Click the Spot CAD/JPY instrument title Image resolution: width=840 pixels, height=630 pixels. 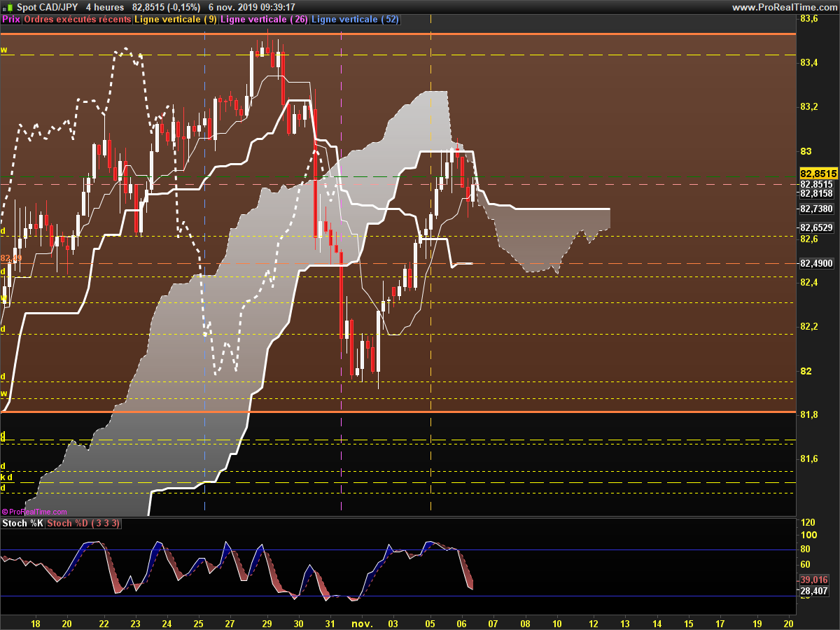pos(48,7)
